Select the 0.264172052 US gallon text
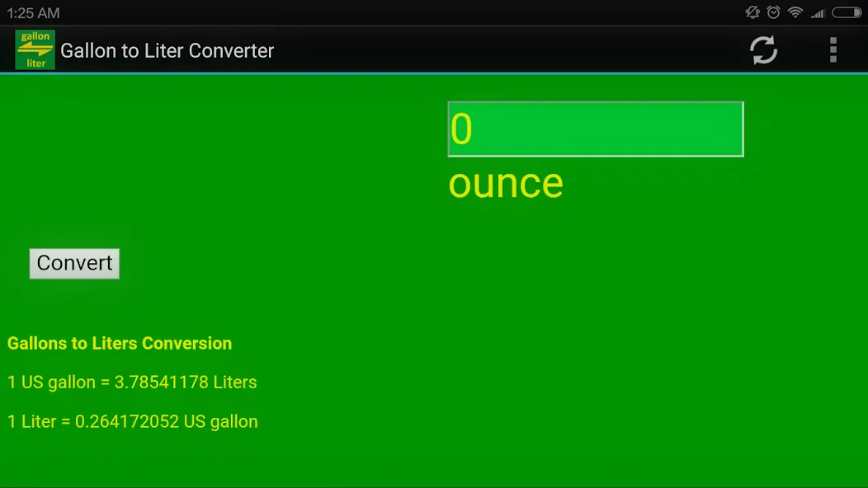 [x=167, y=421]
